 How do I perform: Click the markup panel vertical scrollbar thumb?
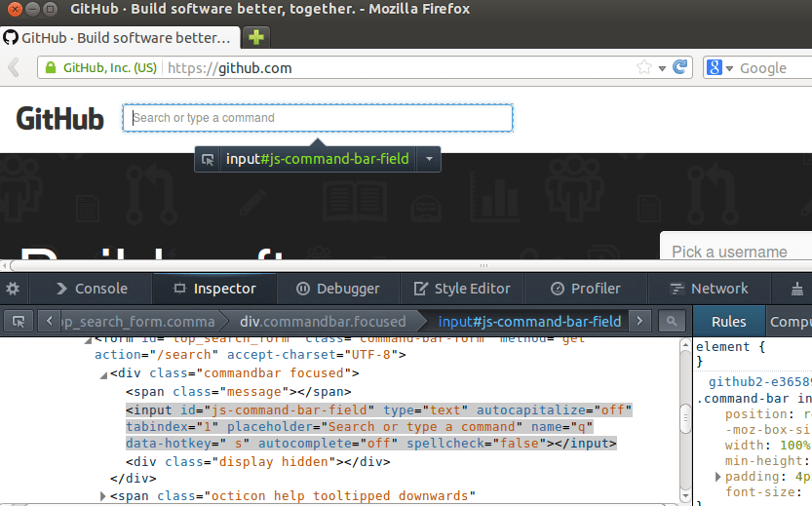[685, 416]
